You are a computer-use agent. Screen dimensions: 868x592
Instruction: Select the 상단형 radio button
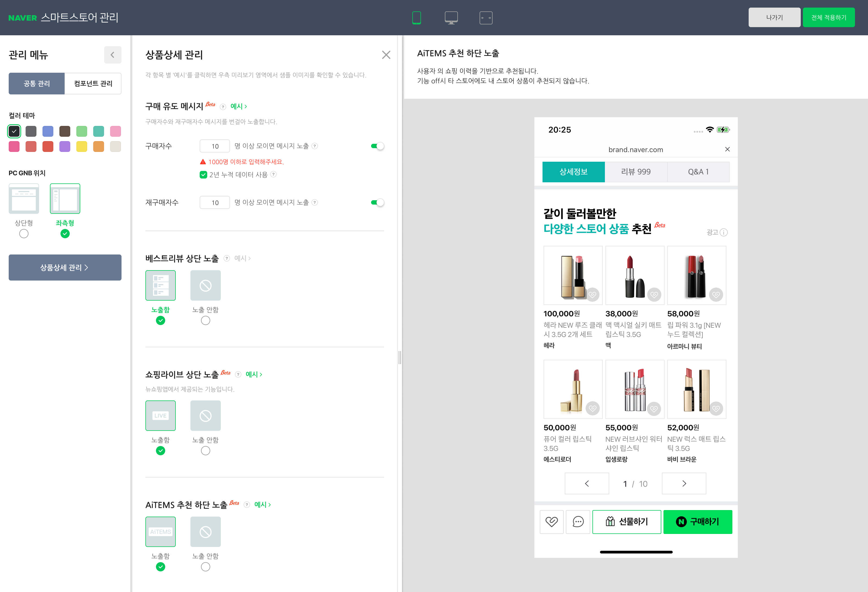tap(24, 234)
